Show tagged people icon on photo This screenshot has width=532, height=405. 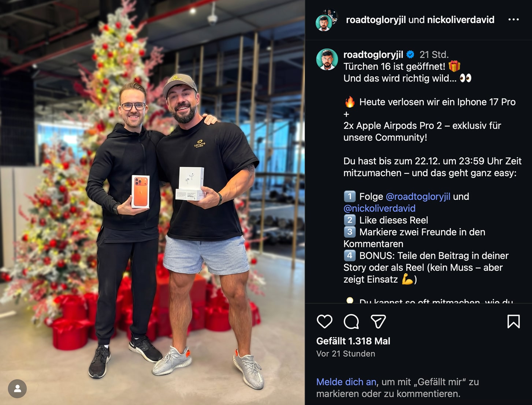tap(17, 389)
